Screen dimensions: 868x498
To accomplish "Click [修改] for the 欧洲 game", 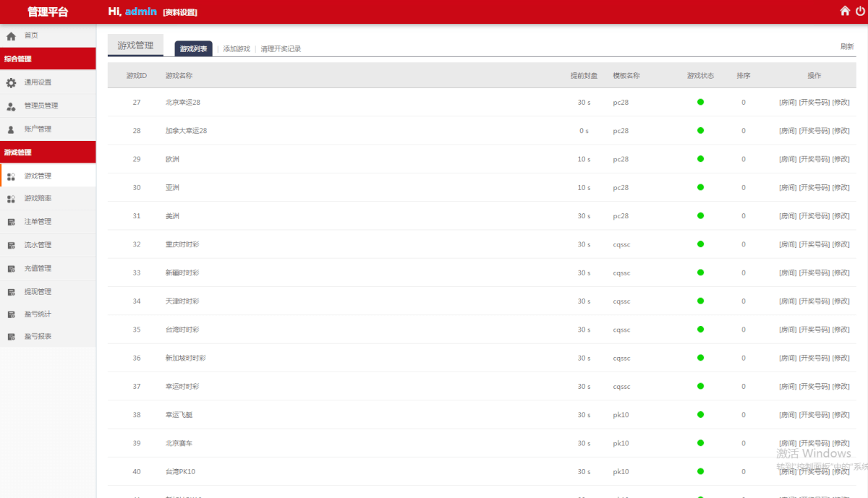I will tap(841, 159).
